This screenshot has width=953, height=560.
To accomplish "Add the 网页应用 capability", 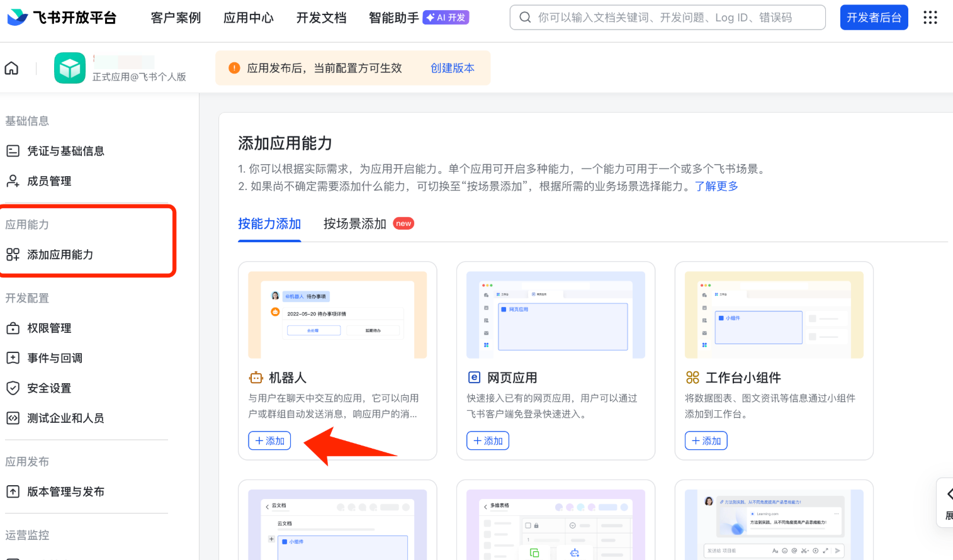I will tap(488, 441).
